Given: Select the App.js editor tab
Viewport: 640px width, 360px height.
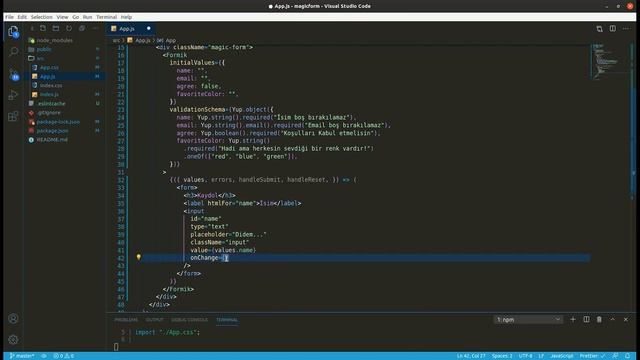Looking at the screenshot, I should tap(131, 29).
